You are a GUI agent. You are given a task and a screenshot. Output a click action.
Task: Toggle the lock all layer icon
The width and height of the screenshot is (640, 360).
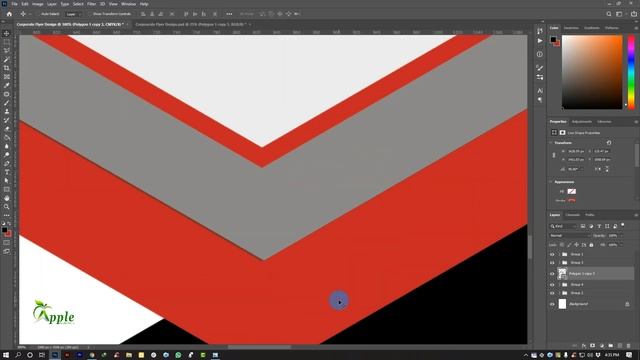coord(591,245)
